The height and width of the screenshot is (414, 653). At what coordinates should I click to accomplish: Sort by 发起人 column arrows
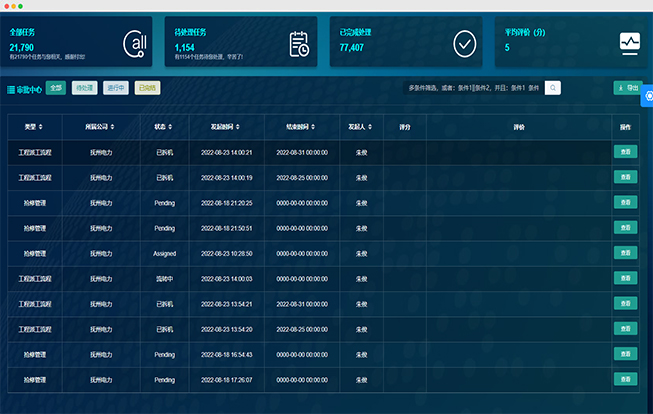[368, 127]
